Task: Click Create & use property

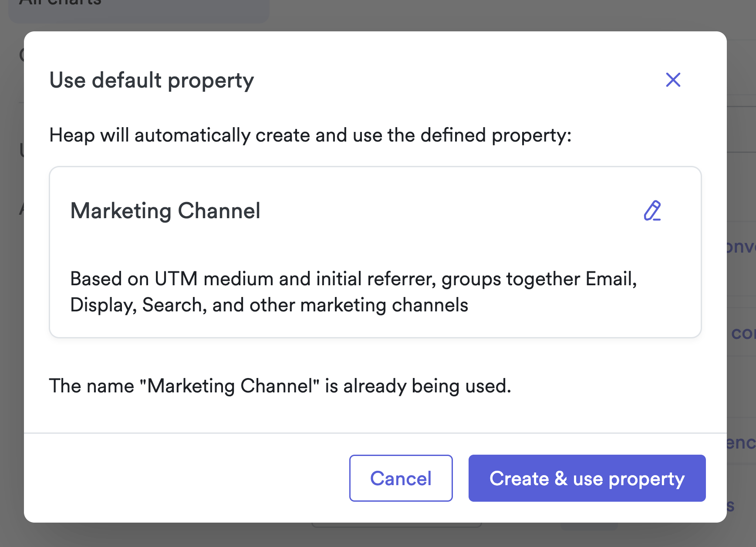Action: pos(587,478)
